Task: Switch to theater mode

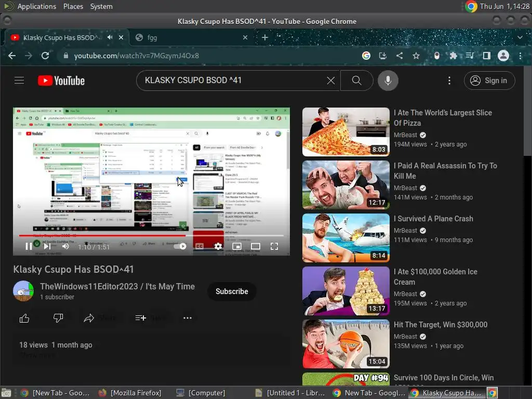Action: tap(256, 246)
